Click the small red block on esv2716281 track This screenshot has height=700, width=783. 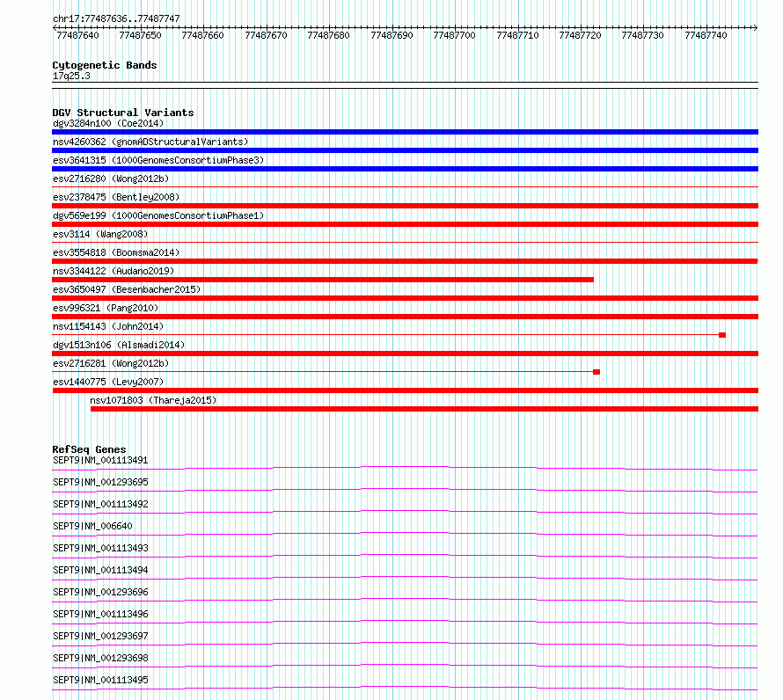coord(596,372)
